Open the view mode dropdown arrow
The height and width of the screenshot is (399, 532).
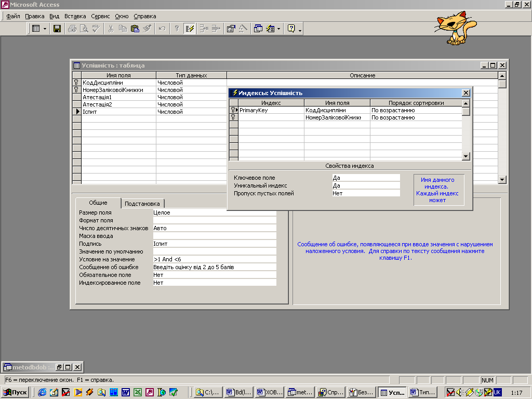click(x=45, y=29)
